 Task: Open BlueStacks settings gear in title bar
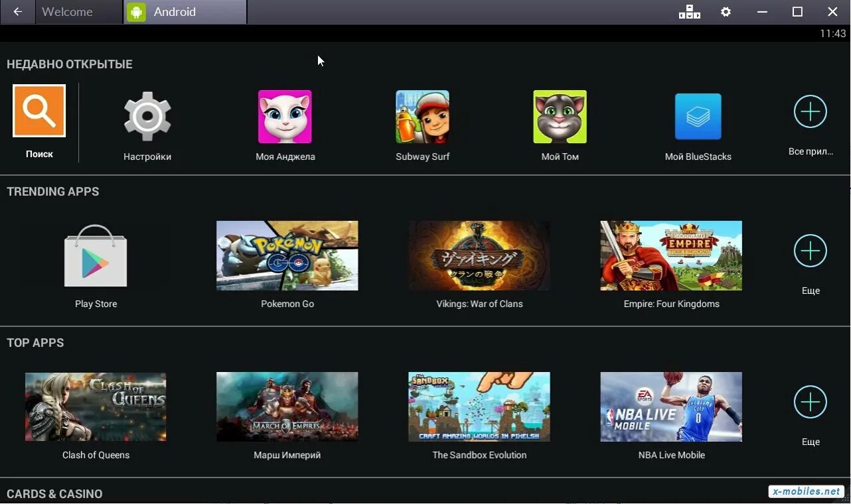pos(726,12)
